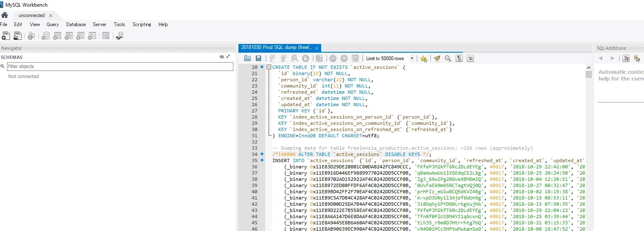Run EXPLAIN on the statement under cursor
This screenshot has height=231, width=644.
tap(295, 58)
